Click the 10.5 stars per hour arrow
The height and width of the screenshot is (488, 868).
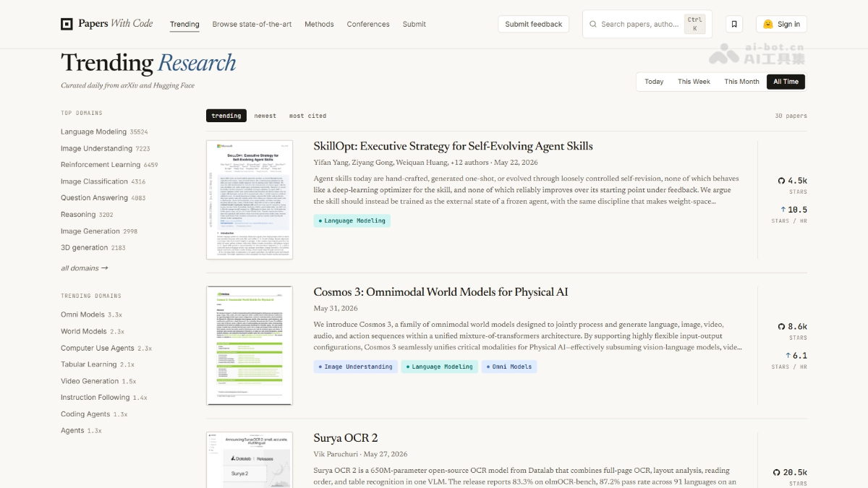pos(783,210)
